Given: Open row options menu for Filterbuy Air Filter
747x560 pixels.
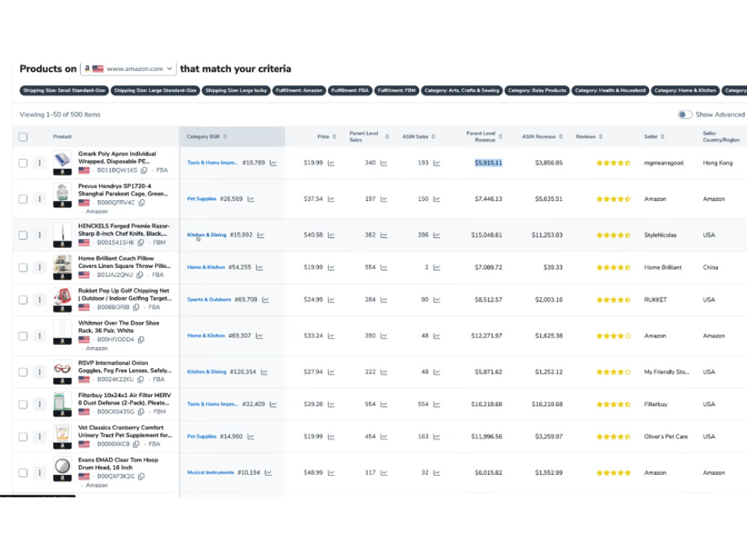Looking at the screenshot, I should [x=40, y=404].
